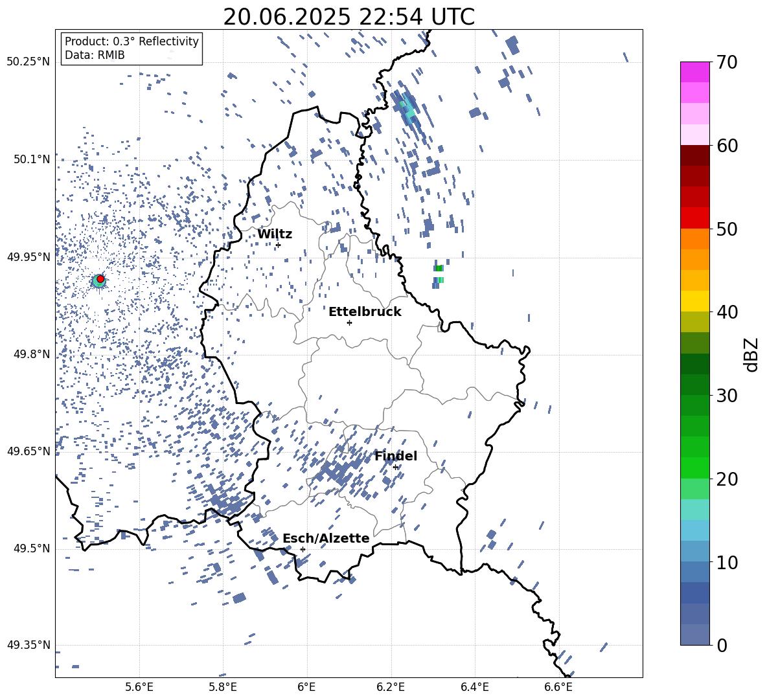Click the 49.95°N latitude label

point(29,256)
